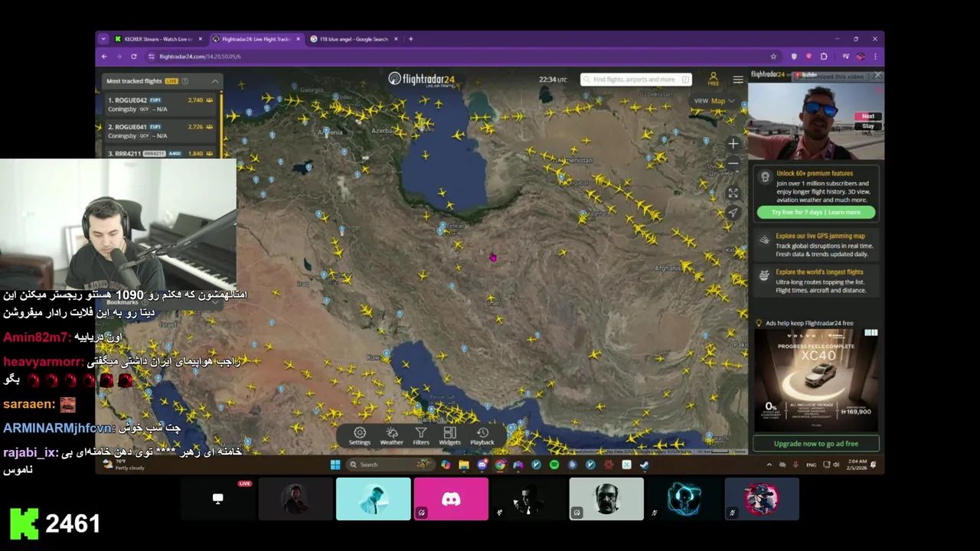
Task: Close the video popup overlay
Action: pos(877,76)
